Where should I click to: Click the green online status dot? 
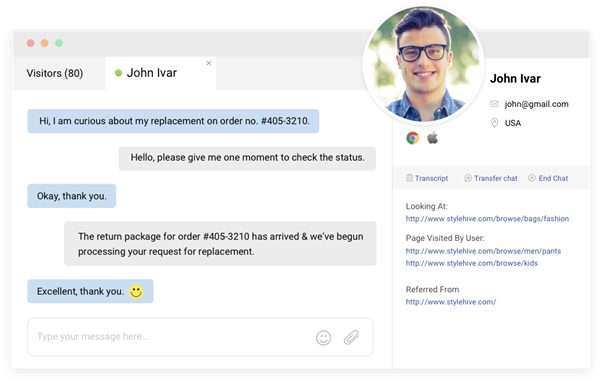pyautogui.click(x=119, y=73)
